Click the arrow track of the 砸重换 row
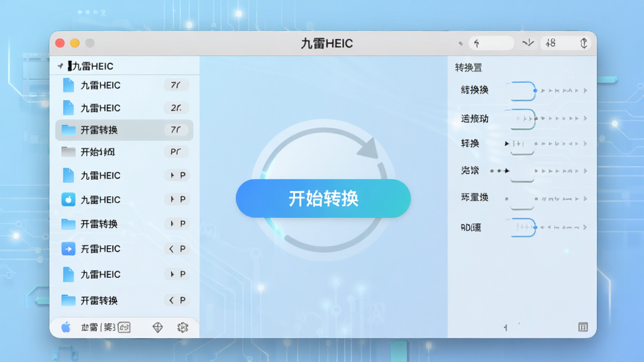 point(558,199)
